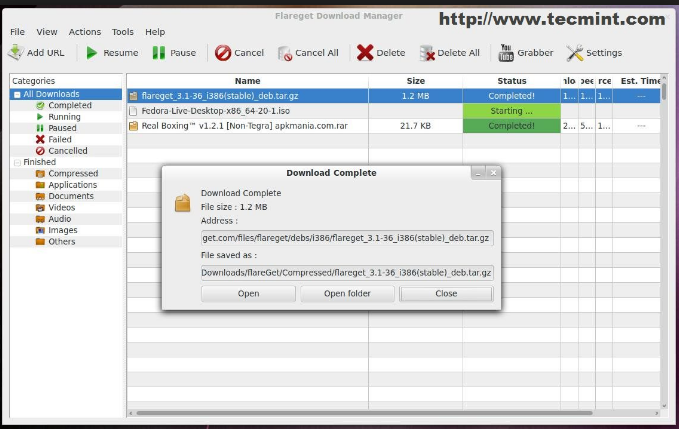Screen dimensions: 679x429
Task: Open the Tools menu
Action: coord(123,32)
